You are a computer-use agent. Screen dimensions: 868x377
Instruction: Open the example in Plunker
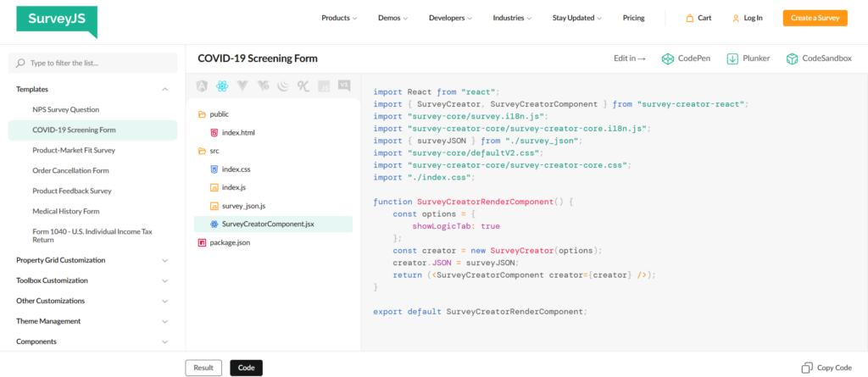point(748,58)
